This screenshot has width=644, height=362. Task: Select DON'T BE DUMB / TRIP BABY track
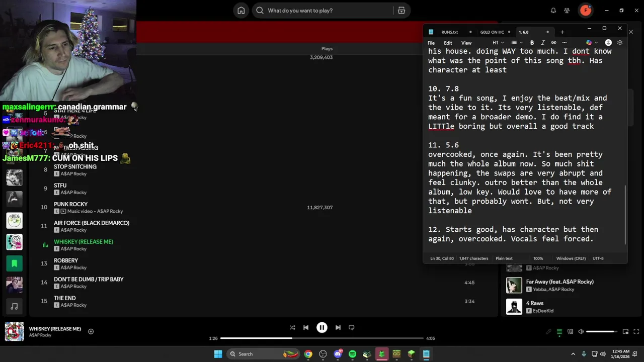(89, 280)
